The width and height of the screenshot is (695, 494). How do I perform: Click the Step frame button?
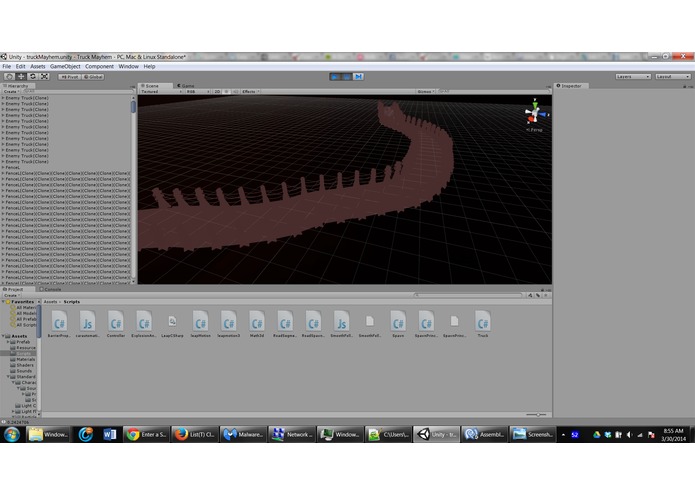pos(358,77)
